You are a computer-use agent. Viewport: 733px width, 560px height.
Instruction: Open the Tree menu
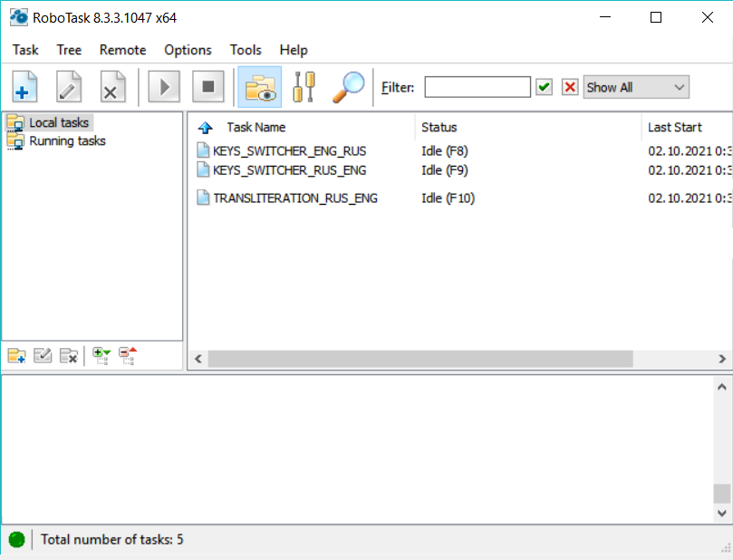[69, 50]
